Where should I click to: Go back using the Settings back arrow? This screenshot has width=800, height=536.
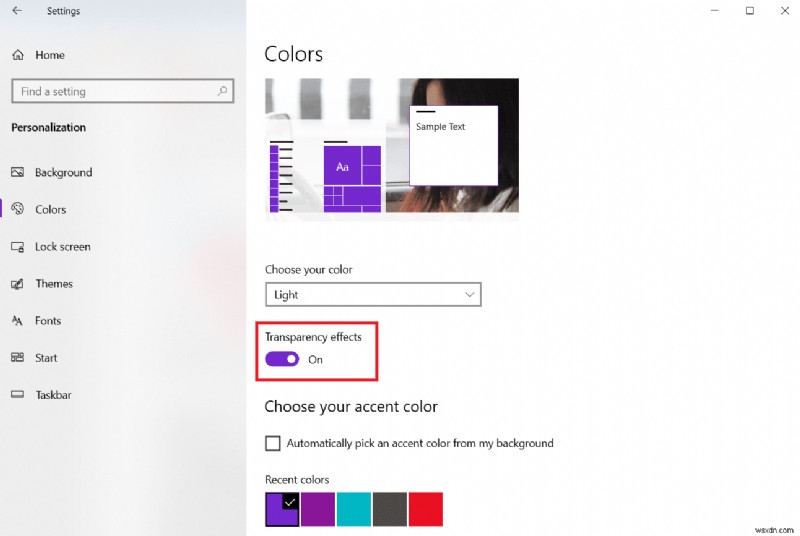[17, 11]
